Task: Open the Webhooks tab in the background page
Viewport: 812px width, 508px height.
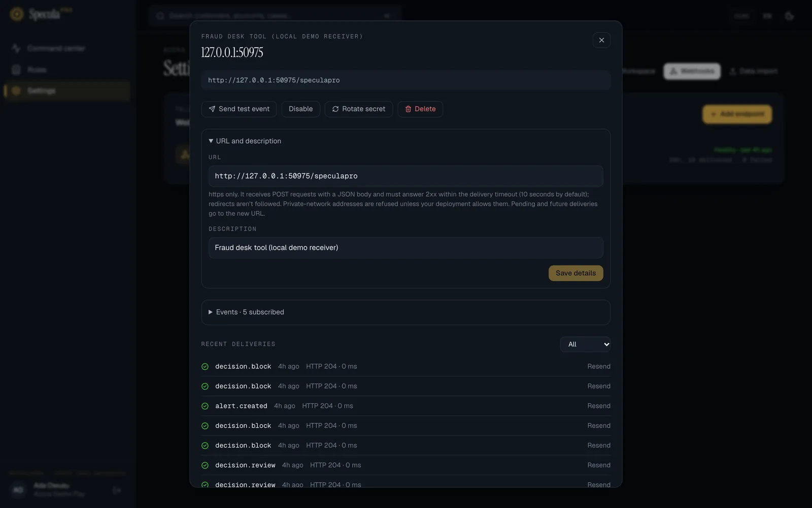Action: coord(692,71)
